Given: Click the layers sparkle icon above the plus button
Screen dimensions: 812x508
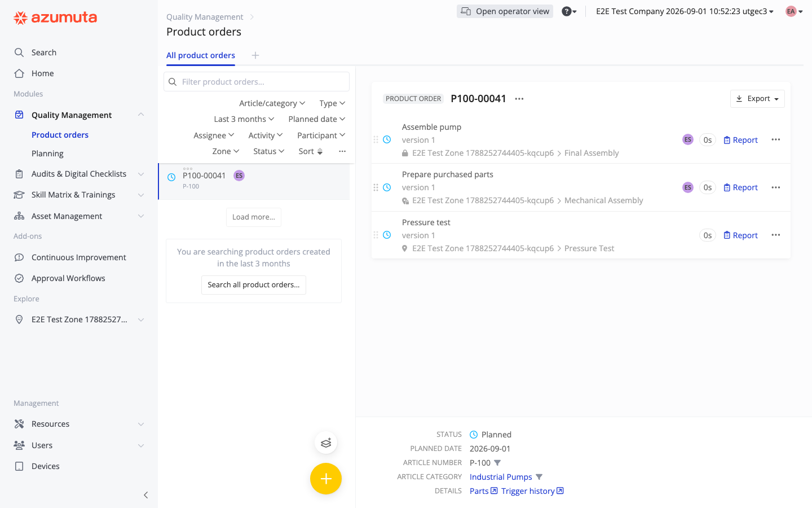Looking at the screenshot, I should (326, 443).
